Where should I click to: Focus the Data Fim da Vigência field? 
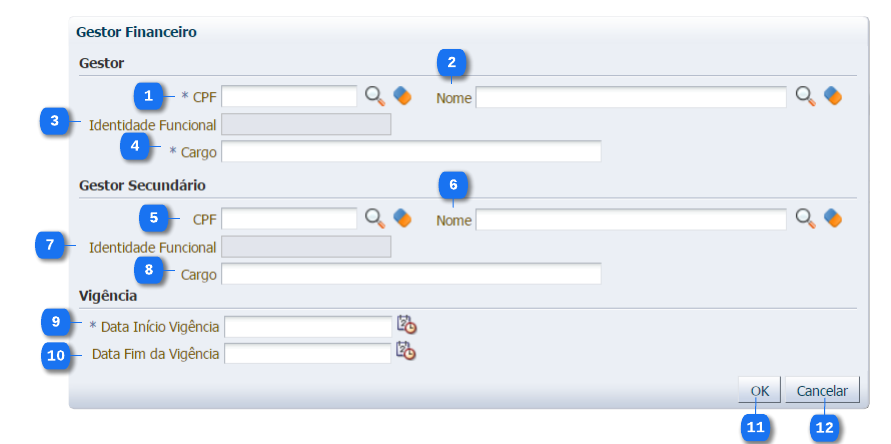[308, 353]
